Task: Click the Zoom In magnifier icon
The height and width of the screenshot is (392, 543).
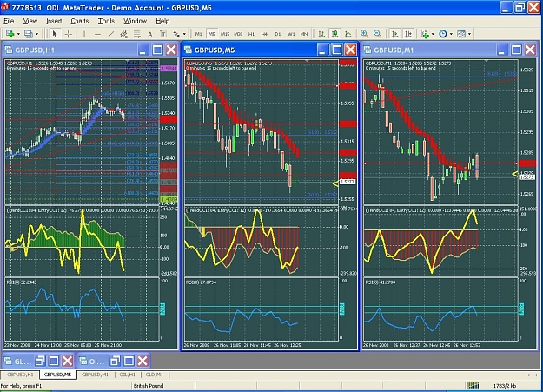Action: [364, 34]
